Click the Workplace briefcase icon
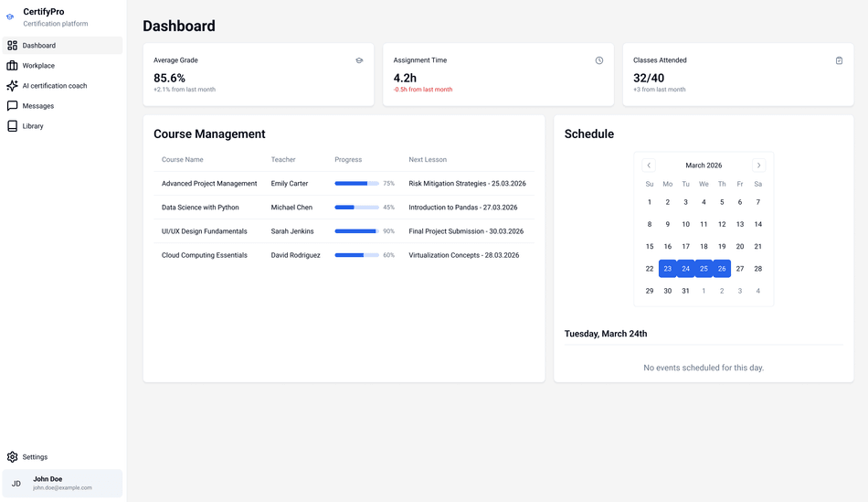Screen dimensions: 868x502 pos(12,66)
